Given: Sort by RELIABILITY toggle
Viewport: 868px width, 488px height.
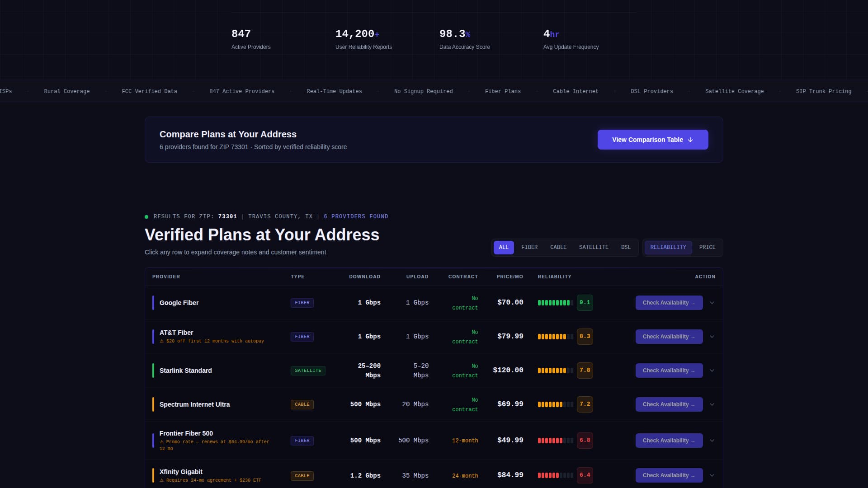Looking at the screenshot, I should [668, 247].
